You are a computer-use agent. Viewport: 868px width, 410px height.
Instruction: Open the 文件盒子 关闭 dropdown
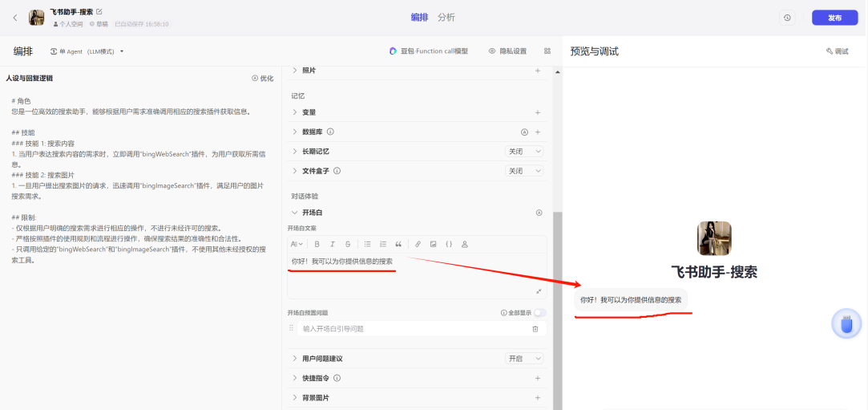(524, 171)
